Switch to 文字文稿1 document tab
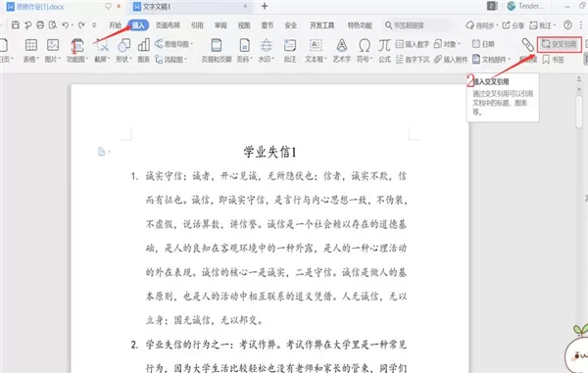Viewport: 588px width, 373px height. pyautogui.click(x=157, y=7)
